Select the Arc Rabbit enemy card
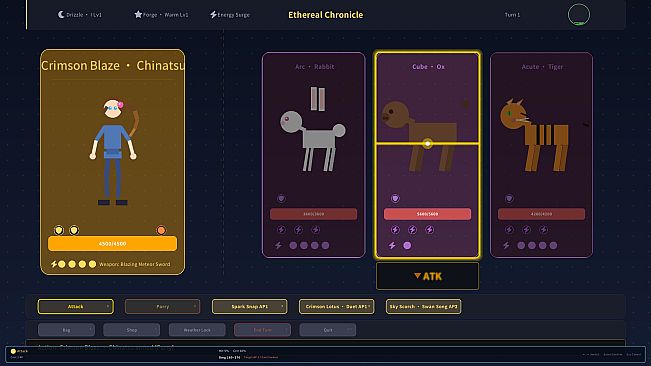Screen dimensions: 651x366 (314, 155)
